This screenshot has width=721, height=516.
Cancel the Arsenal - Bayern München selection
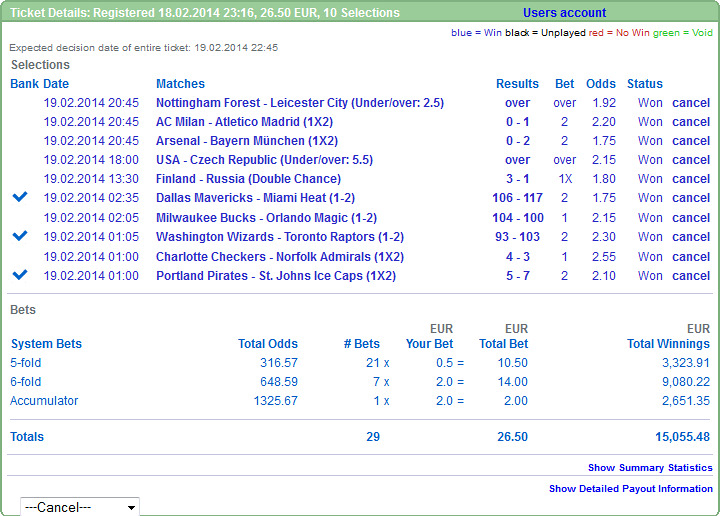(691, 141)
